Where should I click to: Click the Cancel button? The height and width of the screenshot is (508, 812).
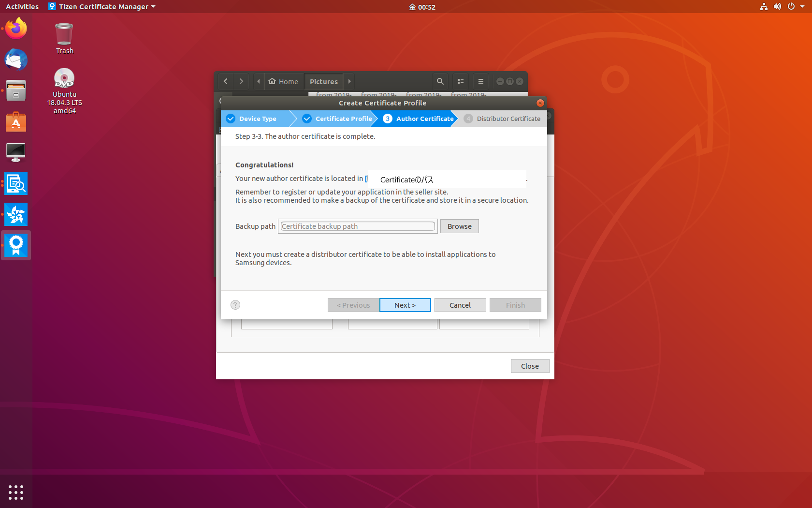click(x=460, y=305)
